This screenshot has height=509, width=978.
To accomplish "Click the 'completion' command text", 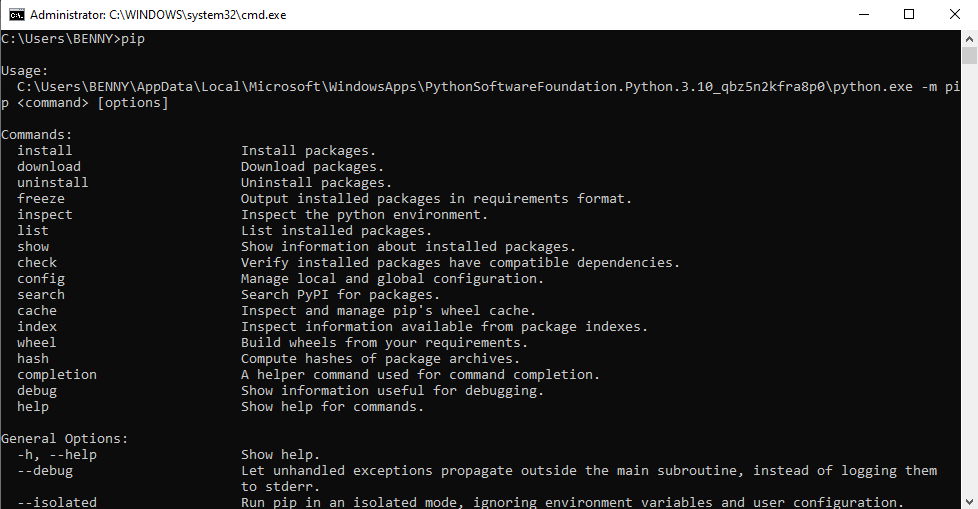I will [x=56, y=375].
